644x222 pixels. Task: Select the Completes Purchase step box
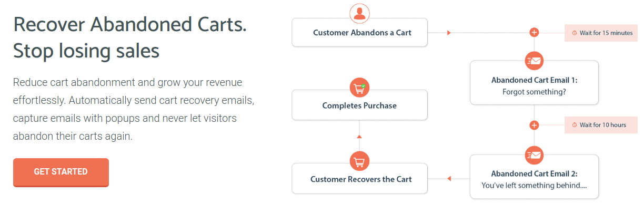(359, 105)
